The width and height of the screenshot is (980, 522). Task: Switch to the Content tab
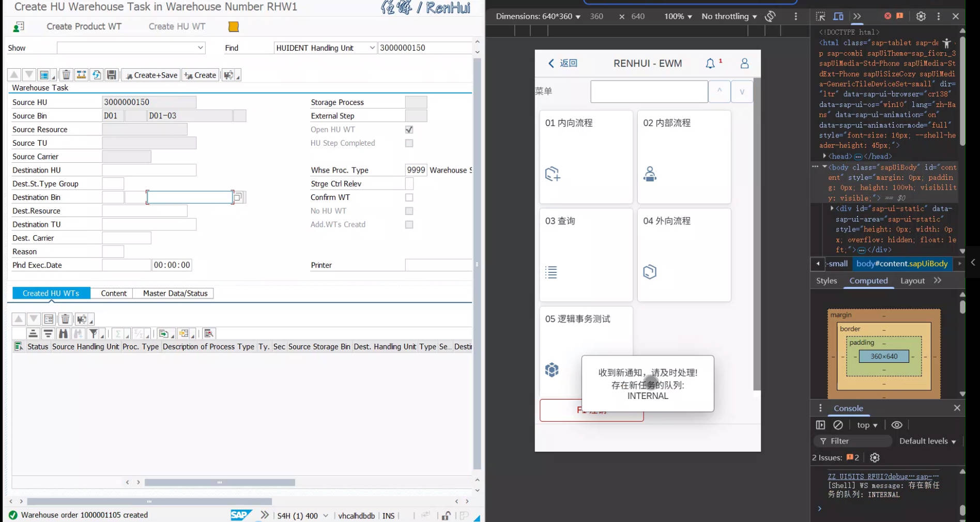[114, 293]
